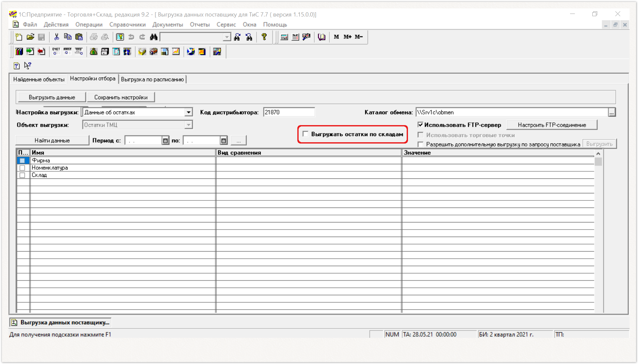Uncheck Использовать FTP-сервер checkbox
This screenshot has width=638, height=364.
420,125
